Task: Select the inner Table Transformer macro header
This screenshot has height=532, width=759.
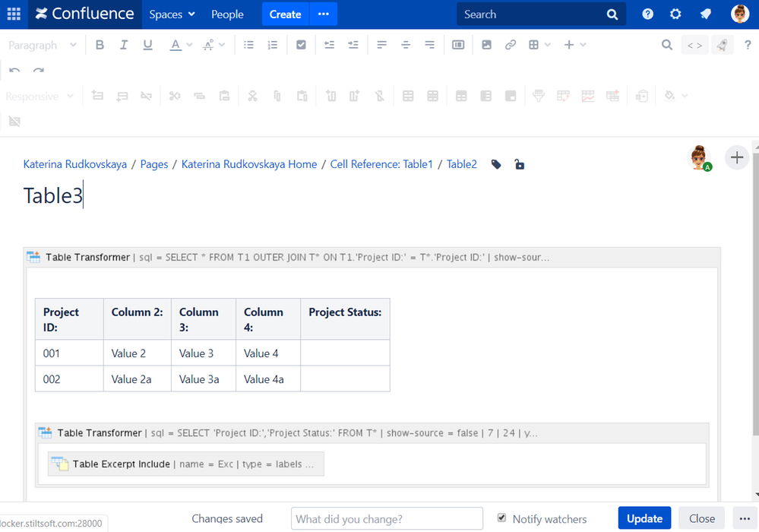Action: click(x=372, y=432)
